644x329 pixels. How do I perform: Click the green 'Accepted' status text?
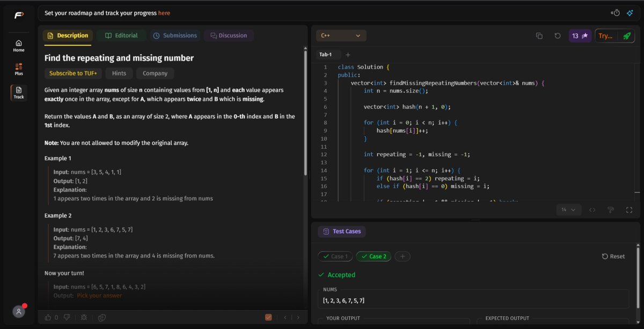click(x=341, y=275)
